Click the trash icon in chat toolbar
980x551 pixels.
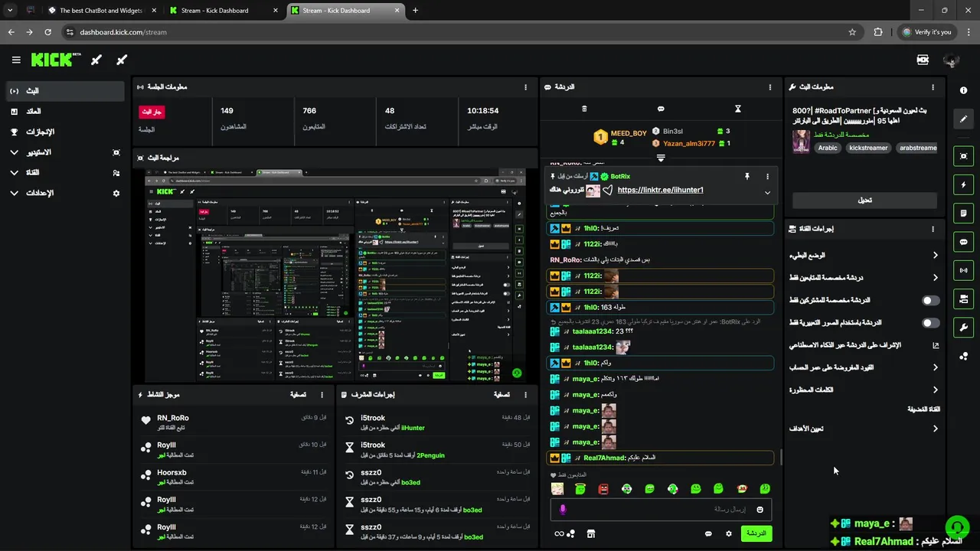[x=584, y=109]
